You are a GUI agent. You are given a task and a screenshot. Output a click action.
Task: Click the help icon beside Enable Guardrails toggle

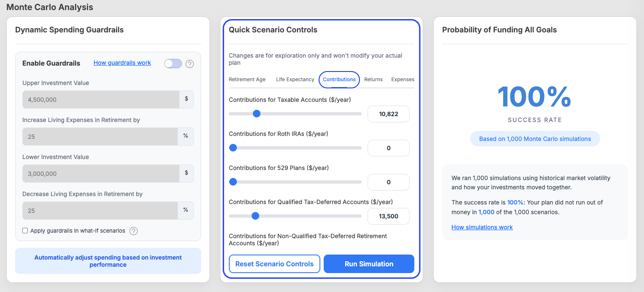coord(190,64)
